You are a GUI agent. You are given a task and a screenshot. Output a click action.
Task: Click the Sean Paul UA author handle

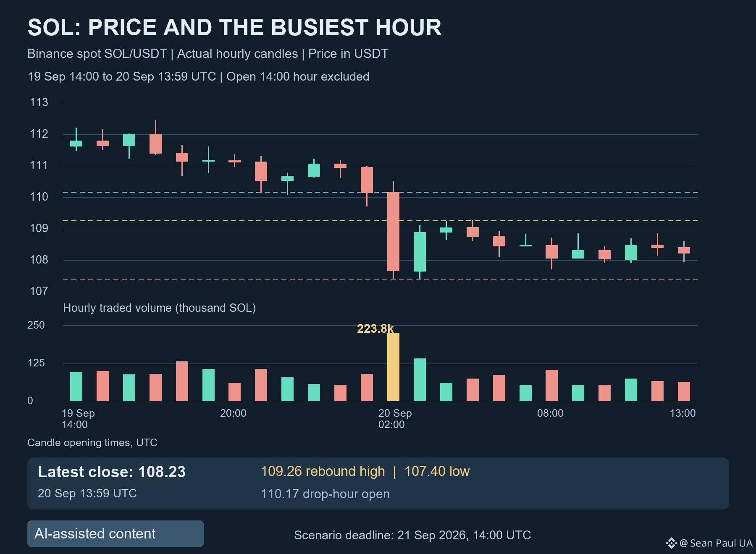(716, 543)
